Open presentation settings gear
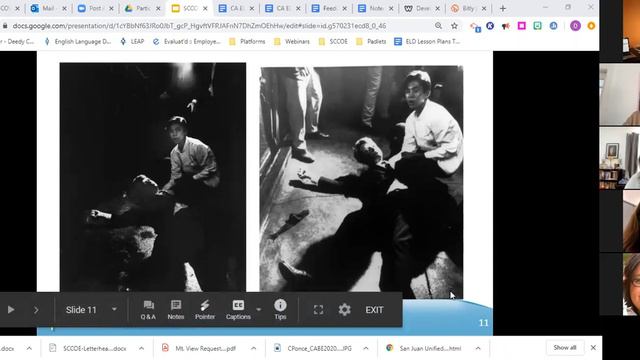The height and width of the screenshot is (360, 640). coord(344,310)
